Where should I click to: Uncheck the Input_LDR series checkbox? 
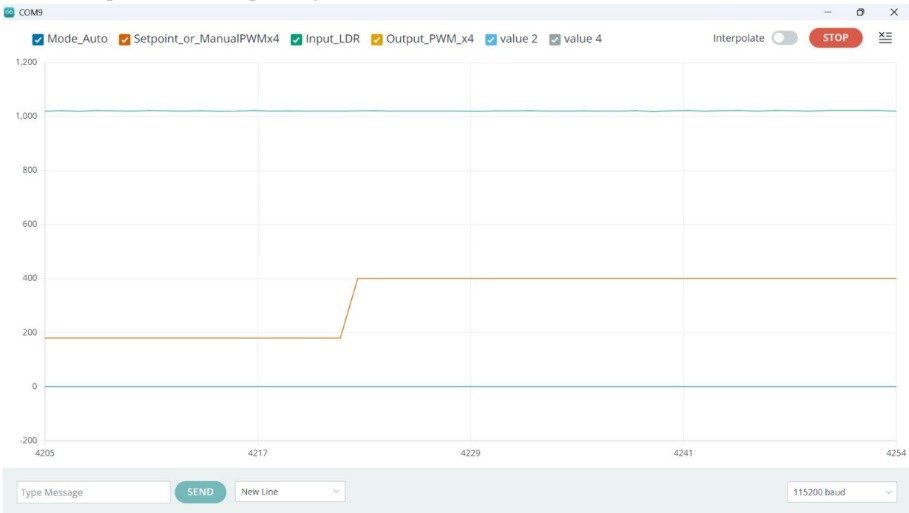[296, 39]
